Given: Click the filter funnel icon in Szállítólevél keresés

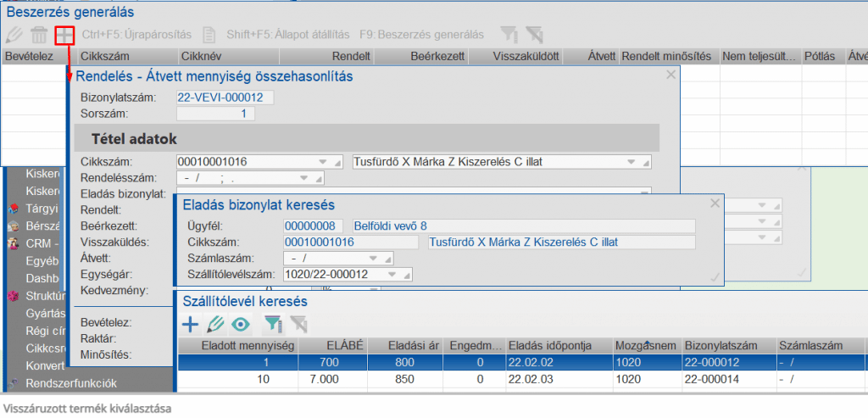Looking at the screenshot, I should click(x=271, y=323).
